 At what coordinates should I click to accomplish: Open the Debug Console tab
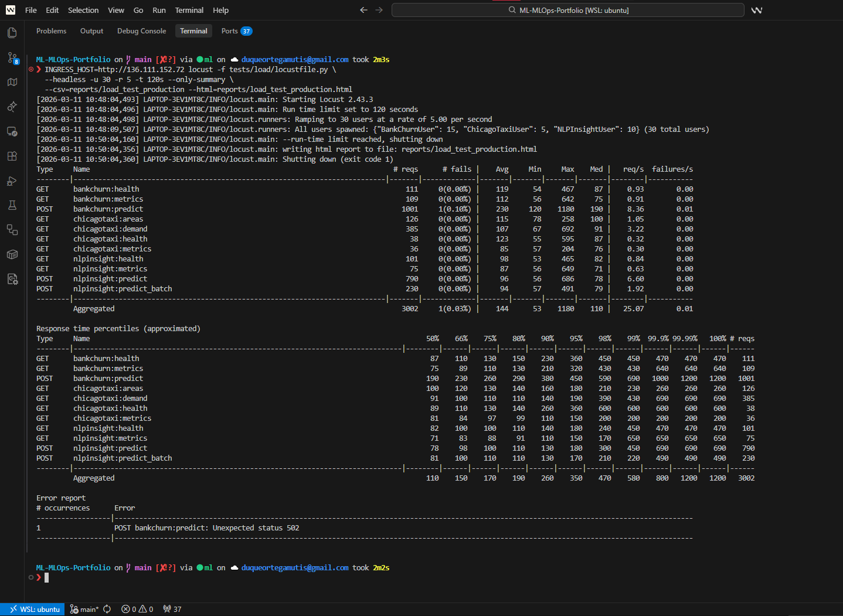click(141, 31)
